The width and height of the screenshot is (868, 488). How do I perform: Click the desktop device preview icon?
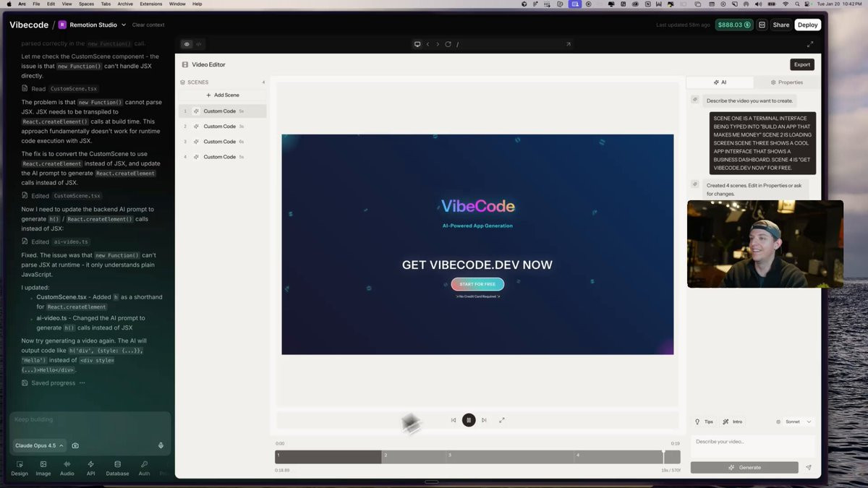click(x=417, y=44)
